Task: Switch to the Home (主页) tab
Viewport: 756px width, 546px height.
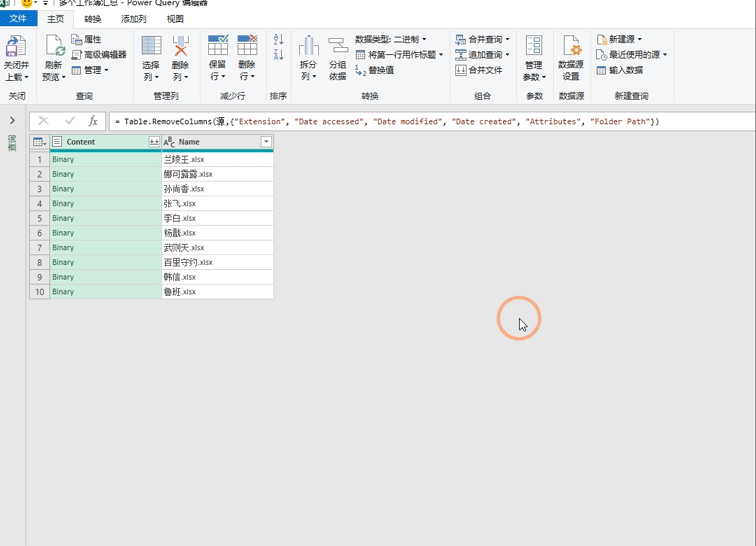Action: [55, 19]
